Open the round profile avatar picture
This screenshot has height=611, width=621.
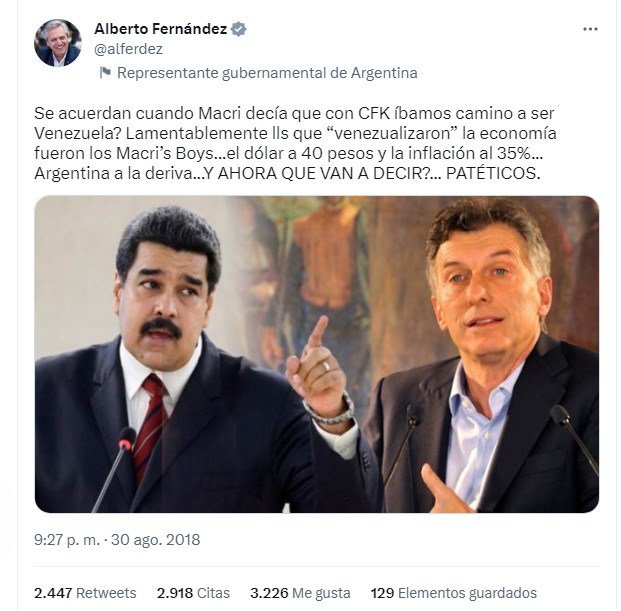point(58,42)
